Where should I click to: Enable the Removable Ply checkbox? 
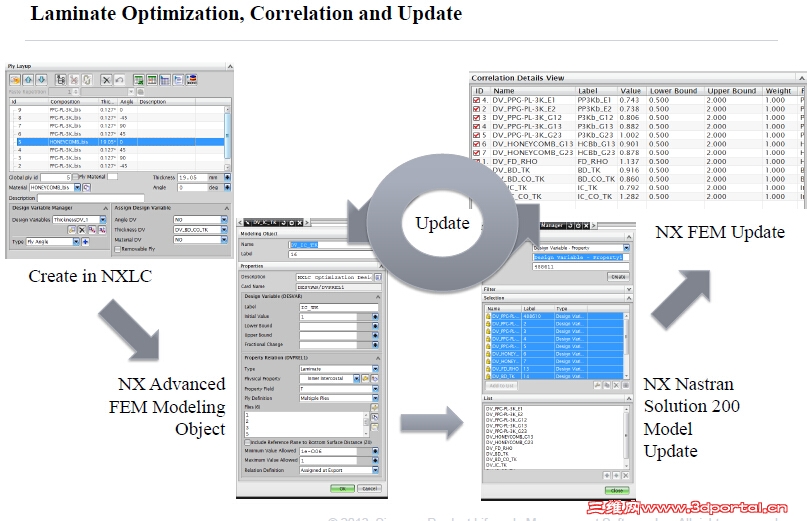pyautogui.click(x=117, y=249)
